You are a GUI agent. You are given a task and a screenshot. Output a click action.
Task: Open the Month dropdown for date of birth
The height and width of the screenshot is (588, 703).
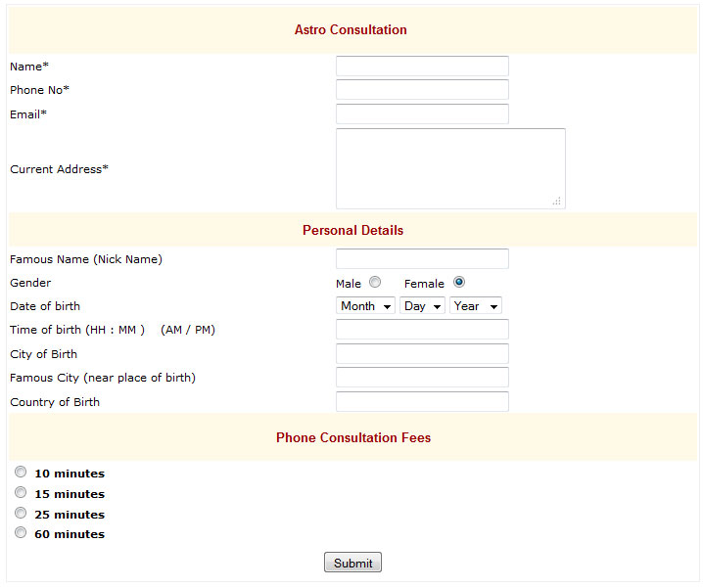365,305
